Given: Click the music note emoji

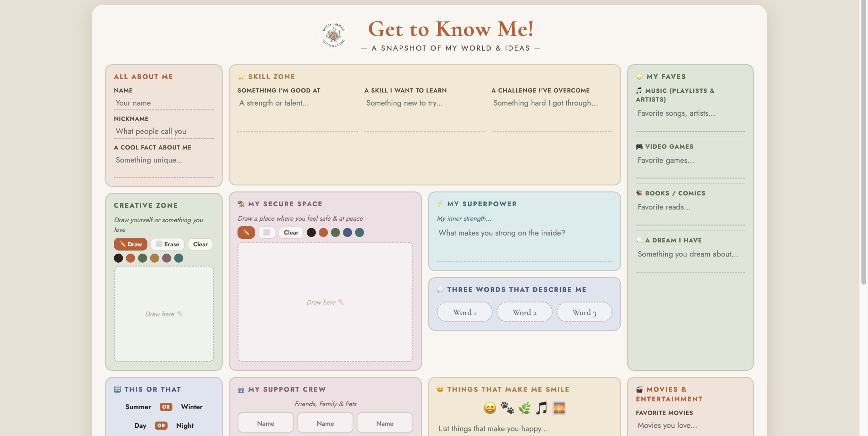Looking at the screenshot, I should point(542,408).
